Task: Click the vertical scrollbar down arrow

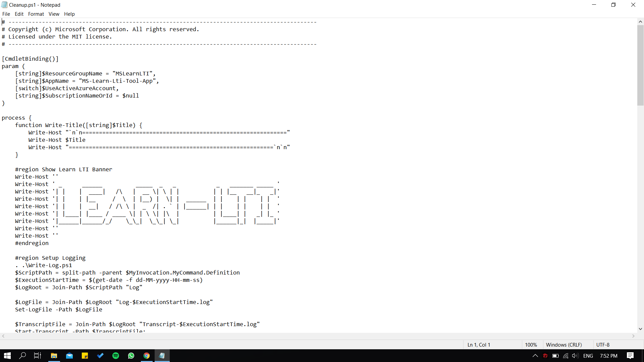Action: tap(641, 329)
